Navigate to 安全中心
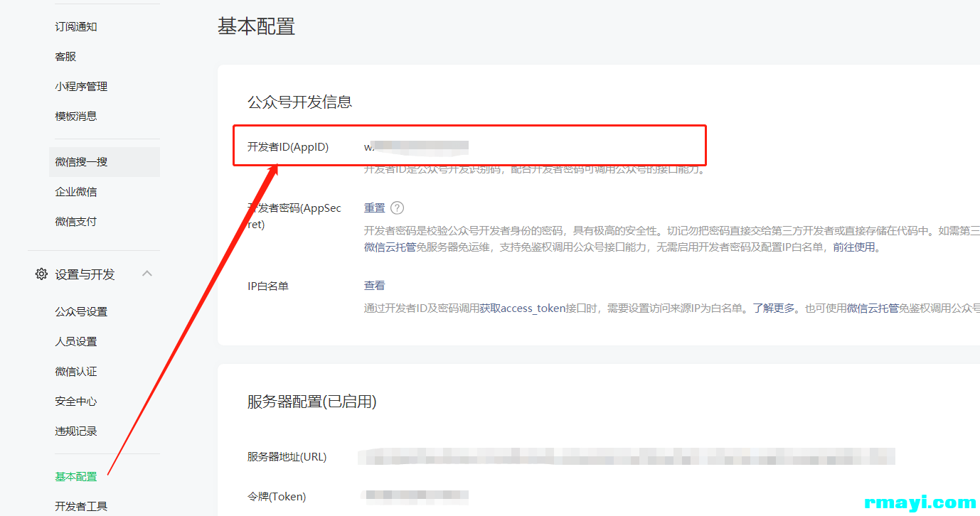 [76, 402]
